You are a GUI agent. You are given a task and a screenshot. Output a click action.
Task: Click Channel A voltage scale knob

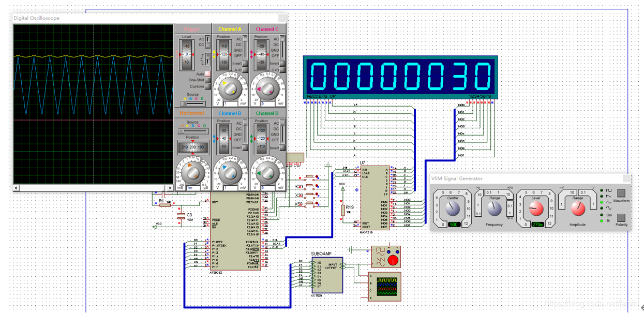click(229, 88)
